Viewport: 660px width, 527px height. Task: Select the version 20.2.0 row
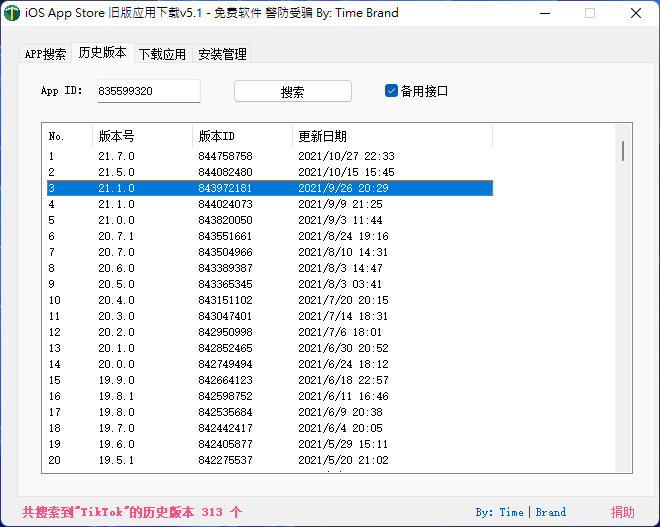pos(269,332)
